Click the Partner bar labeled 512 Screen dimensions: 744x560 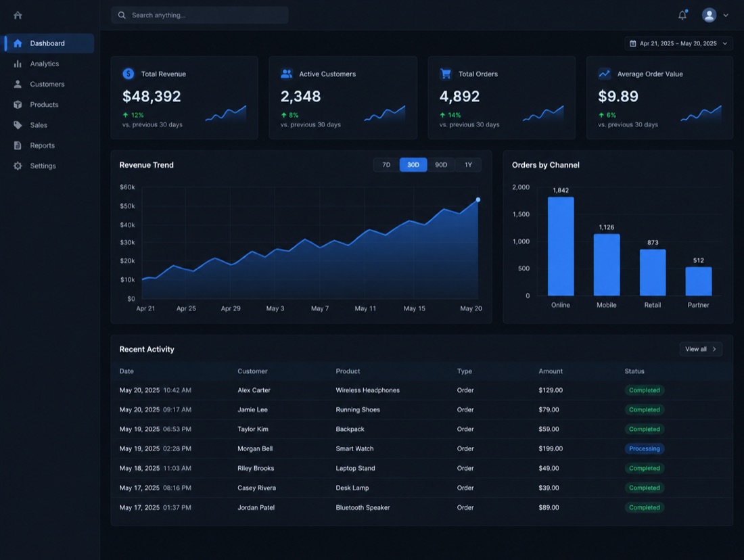tap(699, 281)
